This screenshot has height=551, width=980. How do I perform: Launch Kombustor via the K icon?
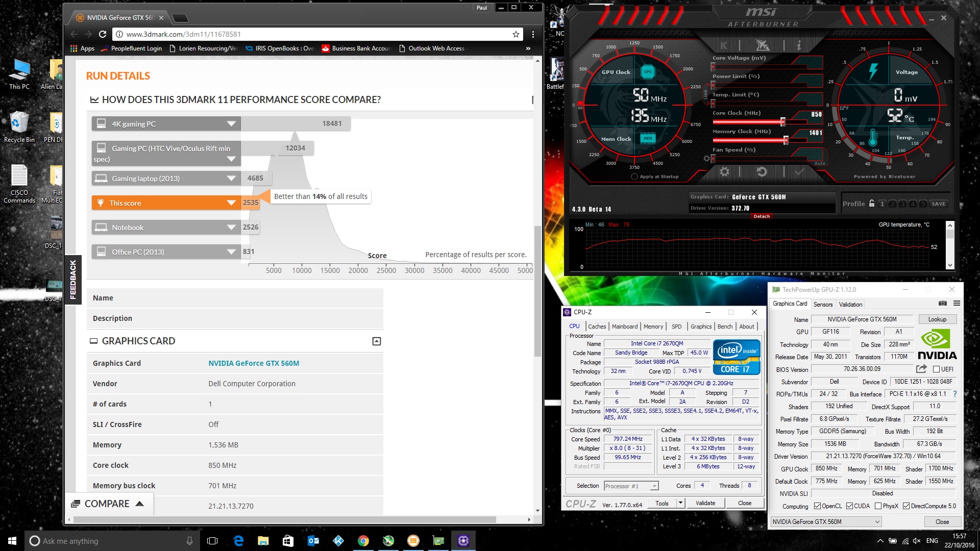[724, 45]
